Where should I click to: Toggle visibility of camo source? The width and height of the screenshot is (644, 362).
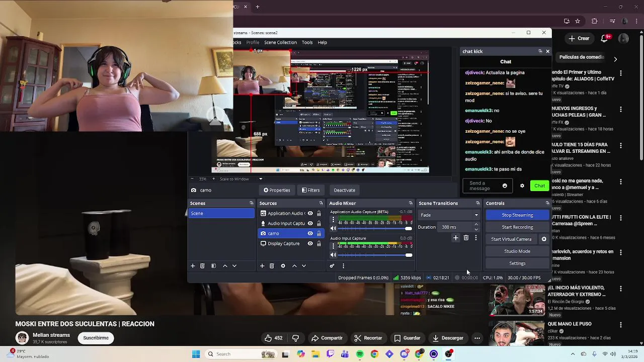tap(310, 233)
